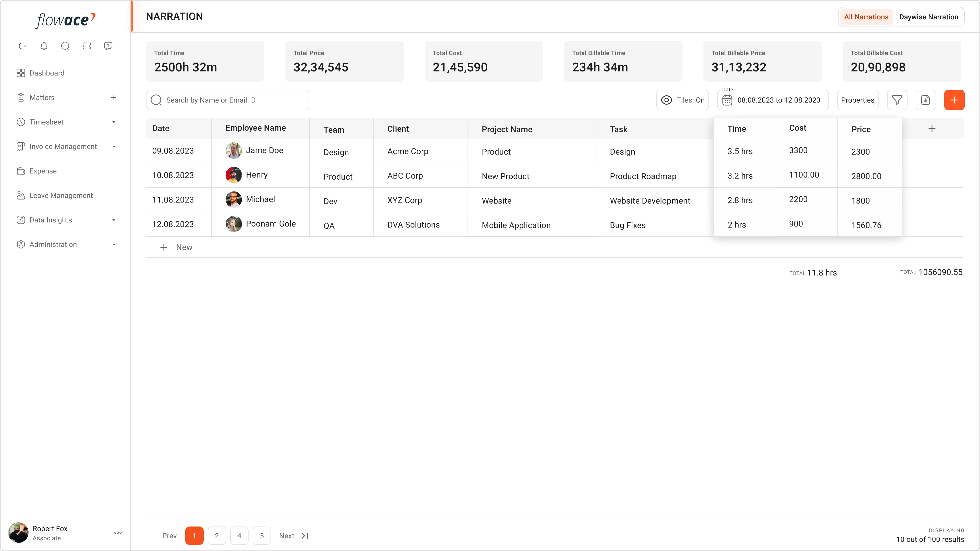Image resolution: width=980 pixels, height=551 pixels.
Task: Open Leave Management page
Action: (x=61, y=195)
